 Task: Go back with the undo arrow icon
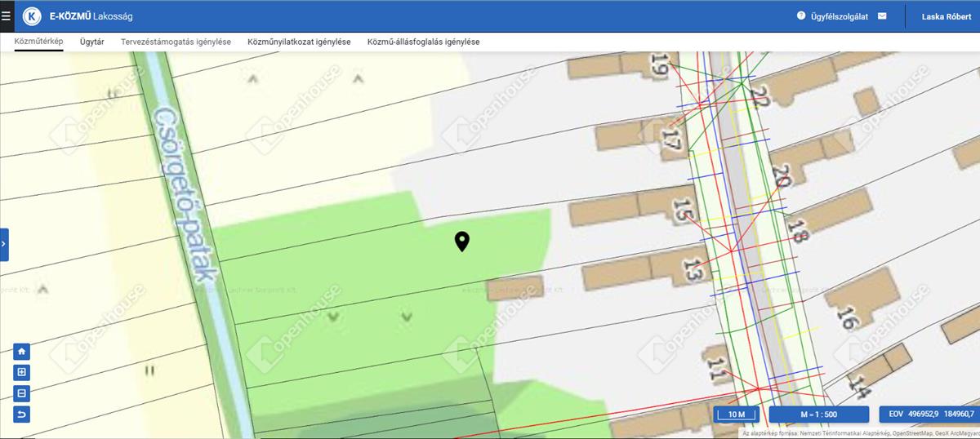[x=22, y=415]
